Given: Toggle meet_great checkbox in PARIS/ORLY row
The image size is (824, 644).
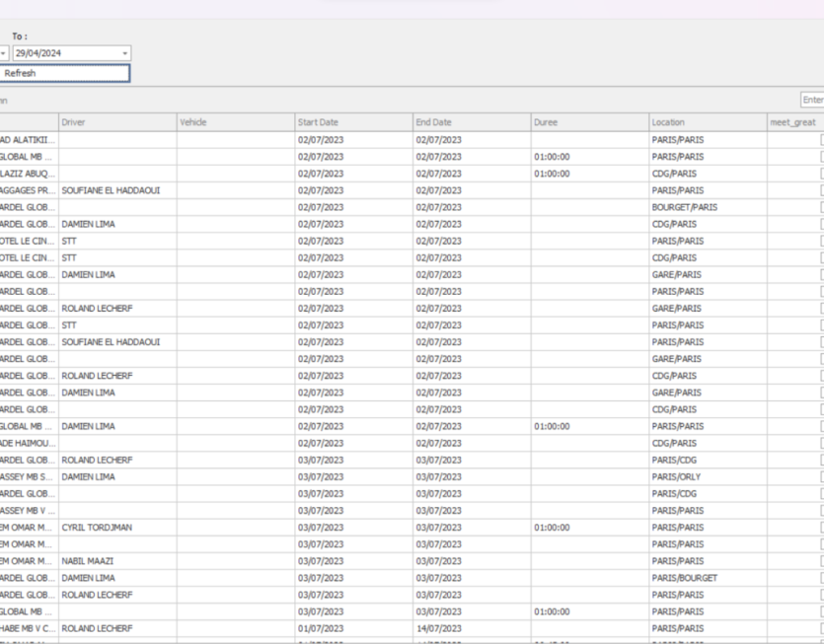Looking at the screenshot, I should 821,476.
